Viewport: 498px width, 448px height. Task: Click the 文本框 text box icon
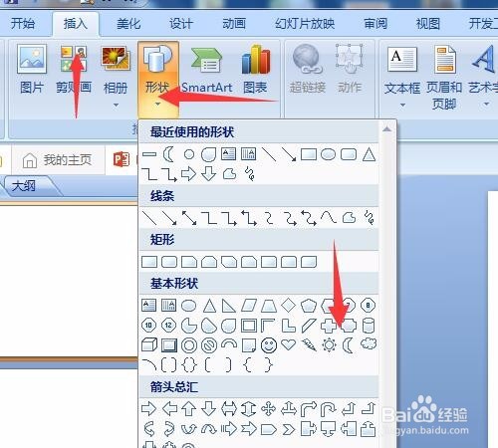(x=402, y=59)
